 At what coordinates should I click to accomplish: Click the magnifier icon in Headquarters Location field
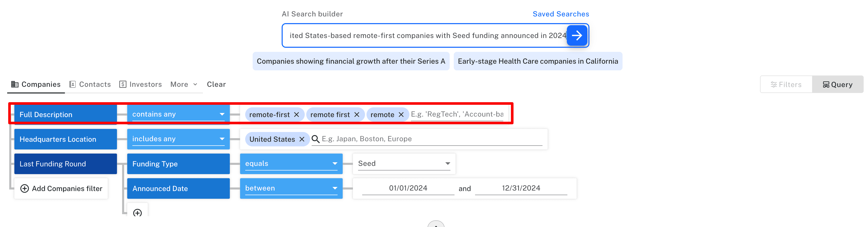315,139
